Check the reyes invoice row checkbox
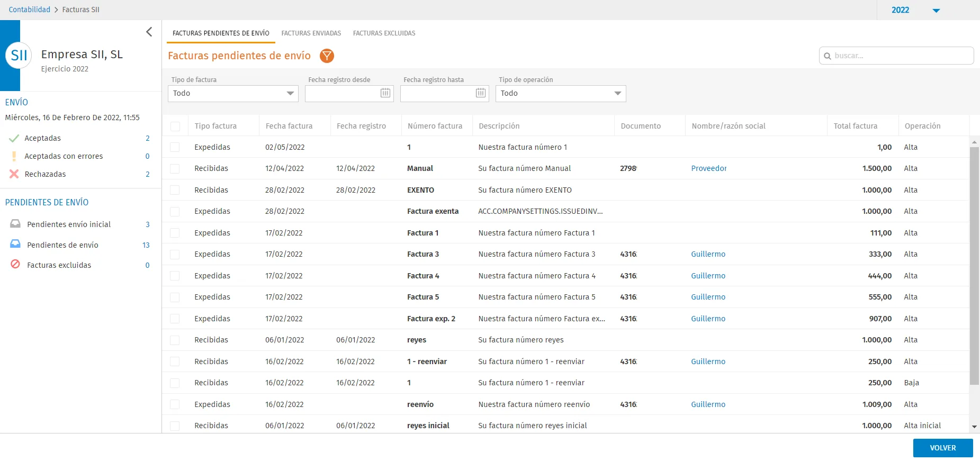 point(175,340)
